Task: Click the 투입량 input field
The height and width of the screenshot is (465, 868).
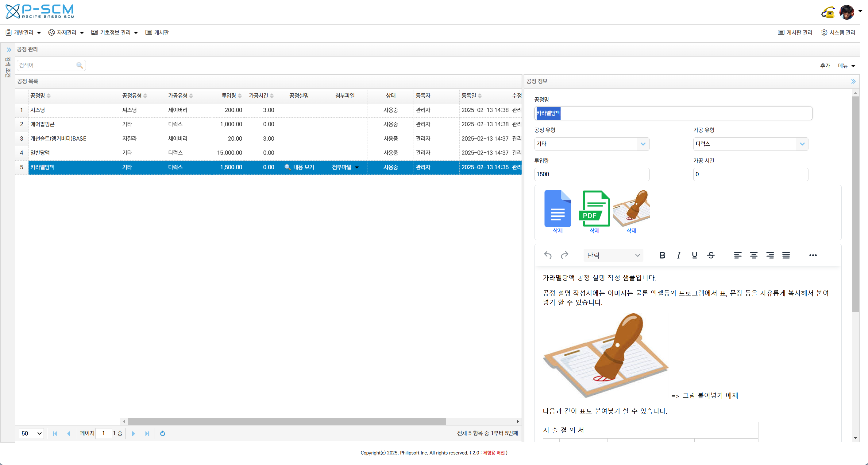Action: click(x=592, y=174)
